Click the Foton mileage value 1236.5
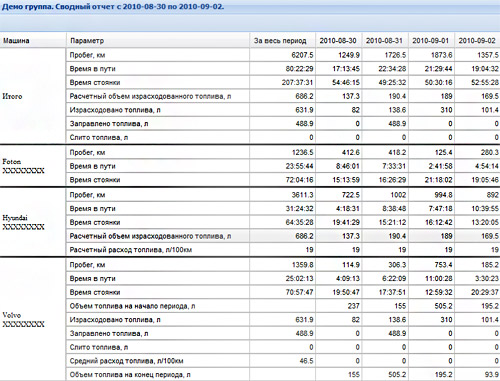Screen dimensions: 500x381 pyautogui.click(x=303, y=153)
